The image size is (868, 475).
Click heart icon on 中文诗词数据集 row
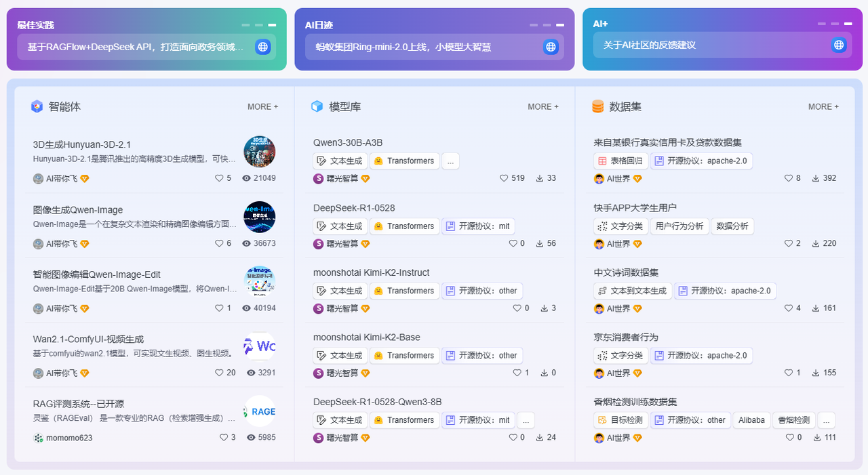click(x=789, y=308)
